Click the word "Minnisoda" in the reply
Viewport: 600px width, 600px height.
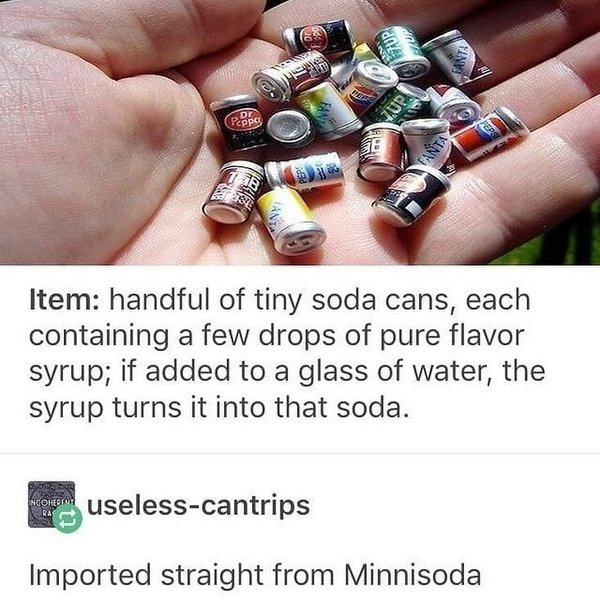pos(412,575)
